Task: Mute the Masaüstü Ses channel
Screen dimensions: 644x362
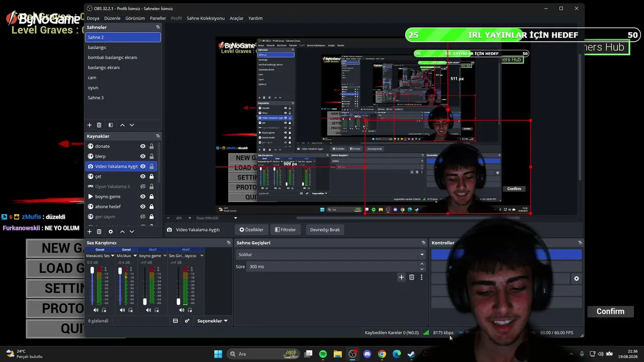Action: pos(96,310)
